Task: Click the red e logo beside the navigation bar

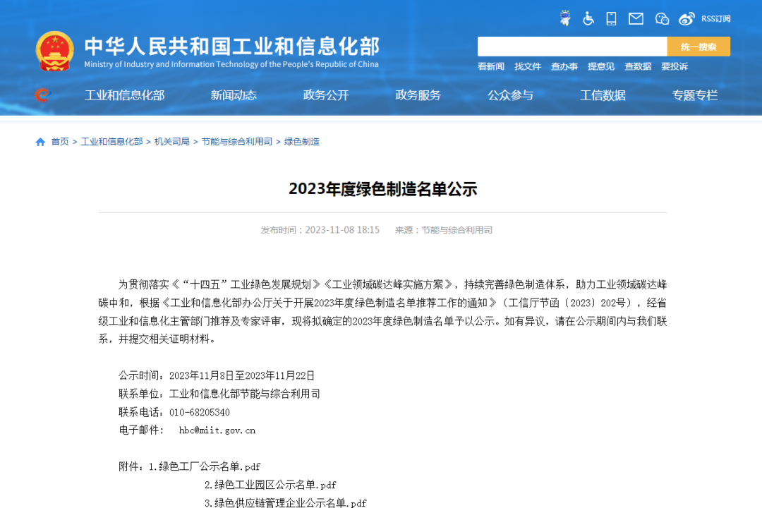Action: click(x=42, y=95)
